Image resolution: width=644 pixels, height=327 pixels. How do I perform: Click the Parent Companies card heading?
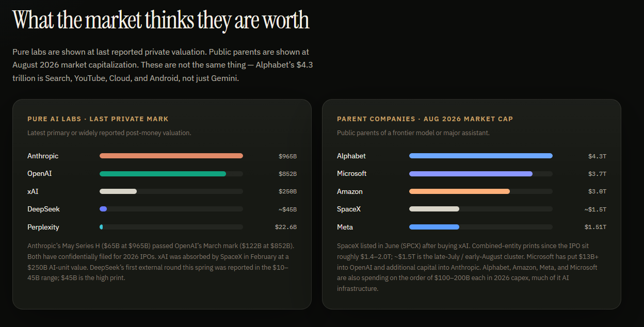pyautogui.click(x=425, y=119)
